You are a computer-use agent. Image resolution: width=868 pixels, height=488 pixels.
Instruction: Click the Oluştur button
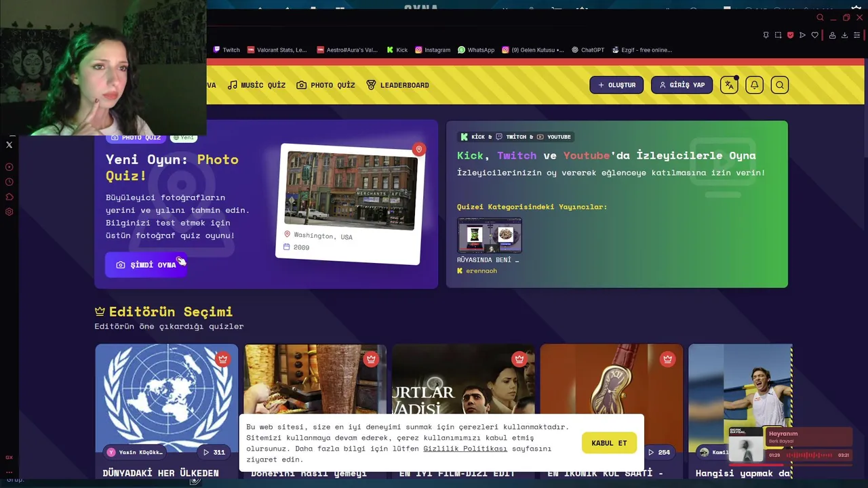coord(616,85)
